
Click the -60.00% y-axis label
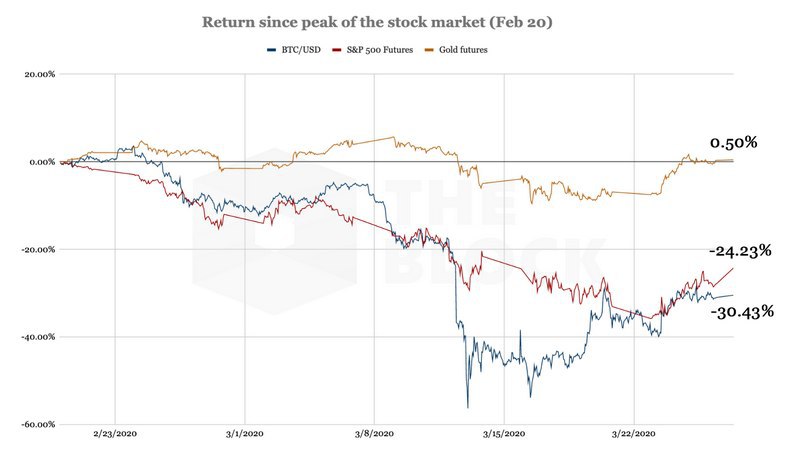38,424
